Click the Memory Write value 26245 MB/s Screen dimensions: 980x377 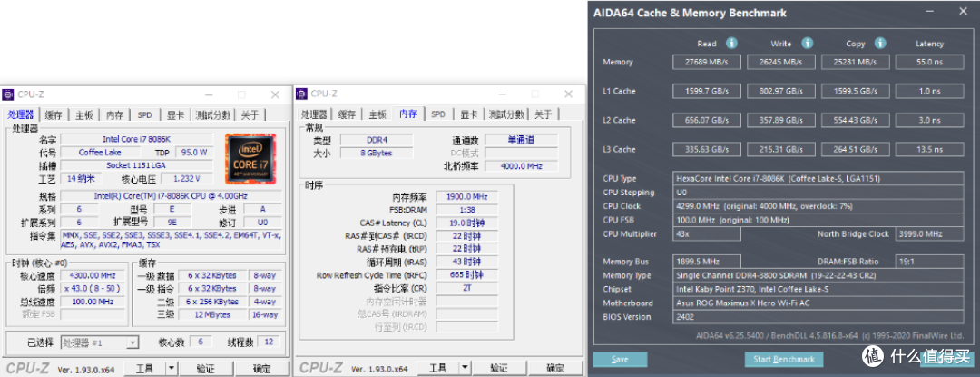click(x=780, y=62)
